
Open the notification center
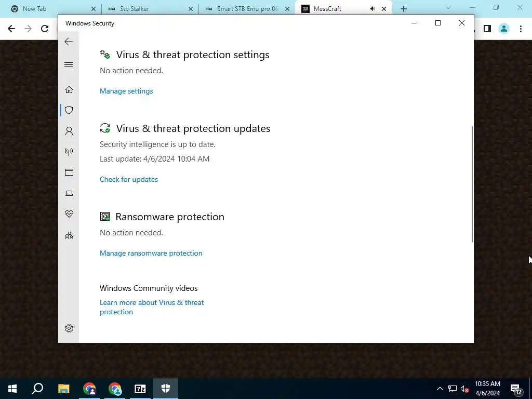pos(516,389)
